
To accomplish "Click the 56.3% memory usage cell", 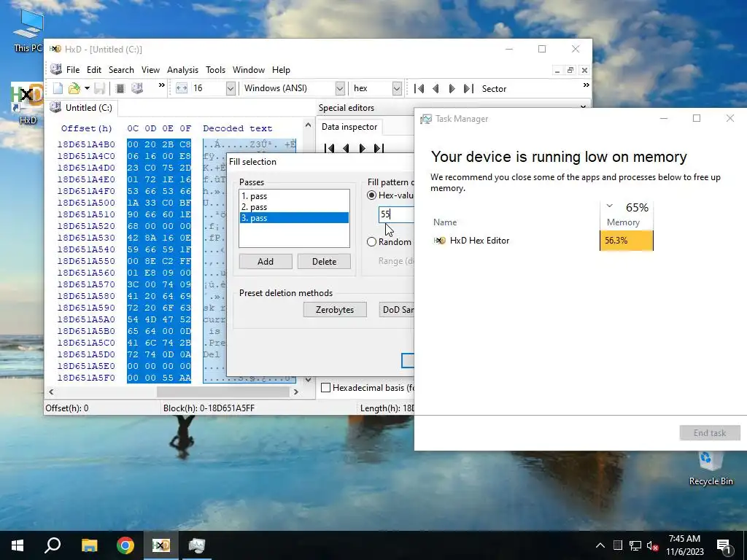I will tap(627, 241).
